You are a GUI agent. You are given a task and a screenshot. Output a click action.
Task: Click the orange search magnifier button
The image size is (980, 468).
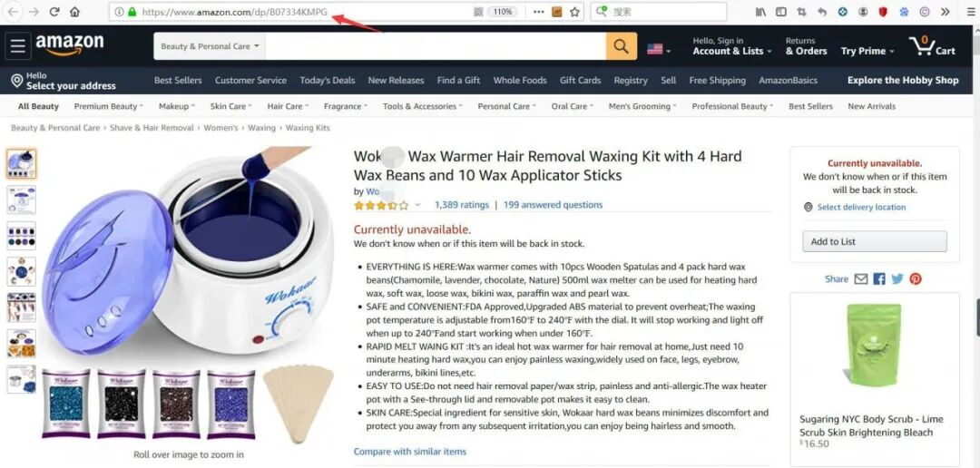point(622,46)
